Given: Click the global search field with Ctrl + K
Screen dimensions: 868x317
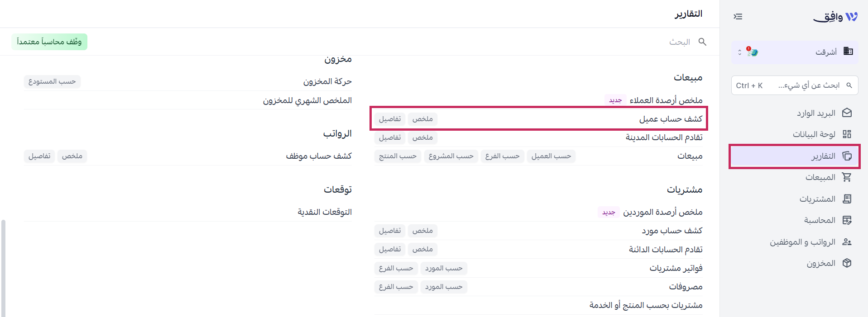Looking at the screenshot, I should point(795,85).
